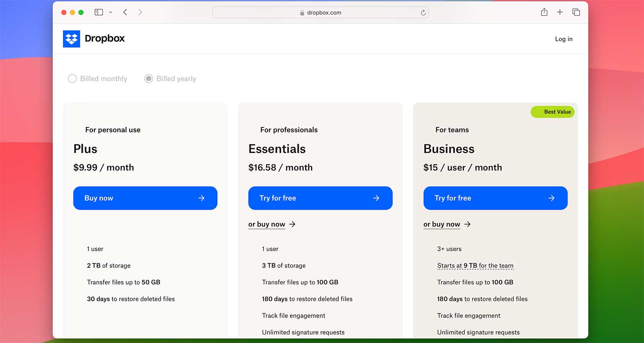
Task: Show the Safari tab overview
Action: coord(576,12)
